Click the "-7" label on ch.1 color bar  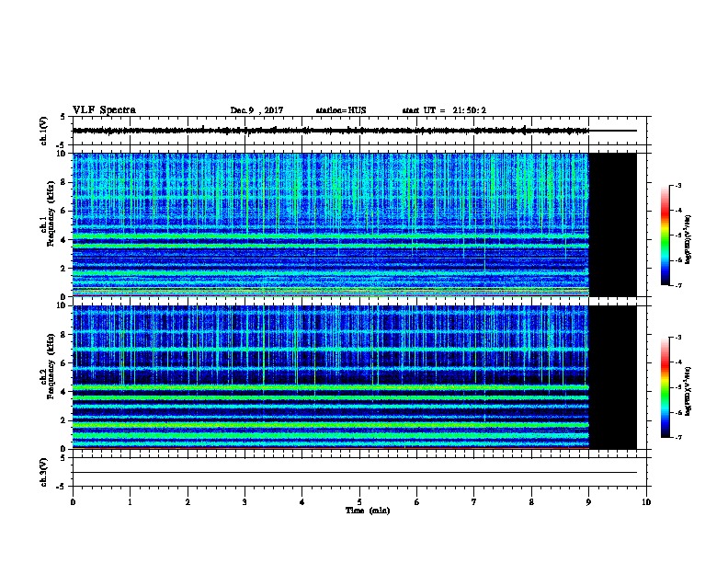(x=677, y=286)
